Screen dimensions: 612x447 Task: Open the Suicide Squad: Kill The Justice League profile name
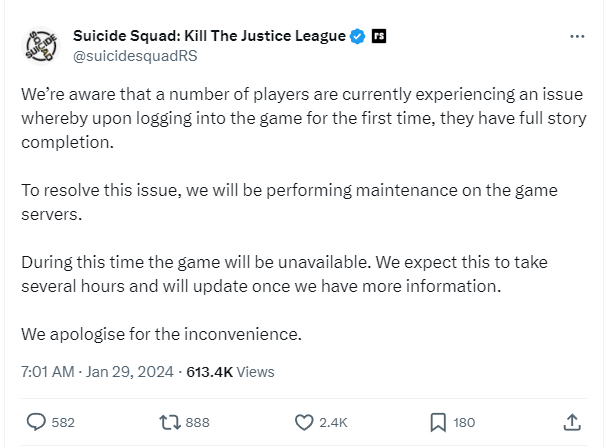[x=209, y=36]
